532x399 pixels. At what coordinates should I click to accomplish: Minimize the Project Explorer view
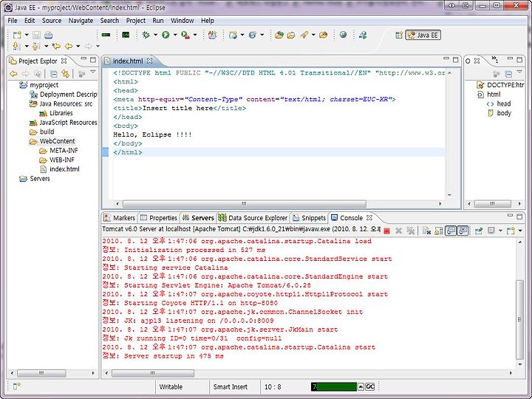point(83,59)
